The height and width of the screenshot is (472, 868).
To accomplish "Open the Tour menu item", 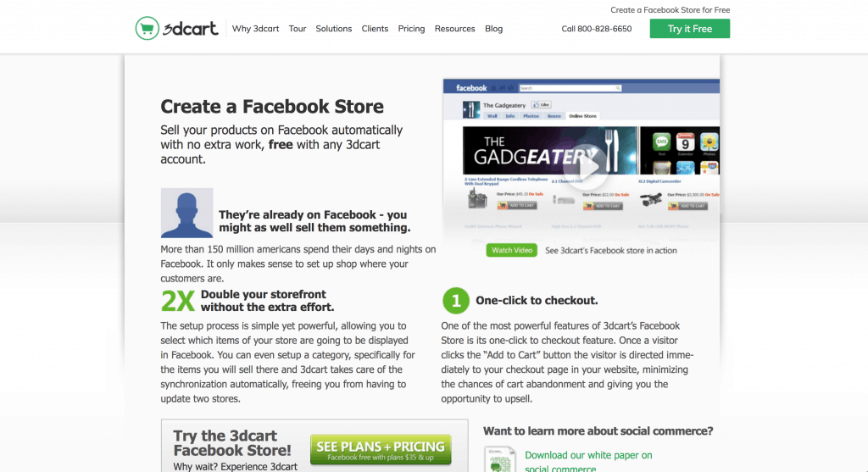I will tap(298, 29).
